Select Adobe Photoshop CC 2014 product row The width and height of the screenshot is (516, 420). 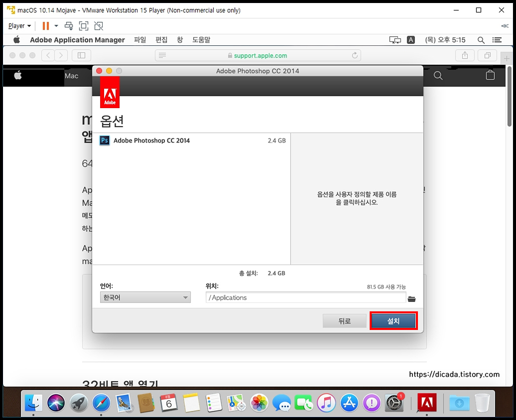click(192, 140)
